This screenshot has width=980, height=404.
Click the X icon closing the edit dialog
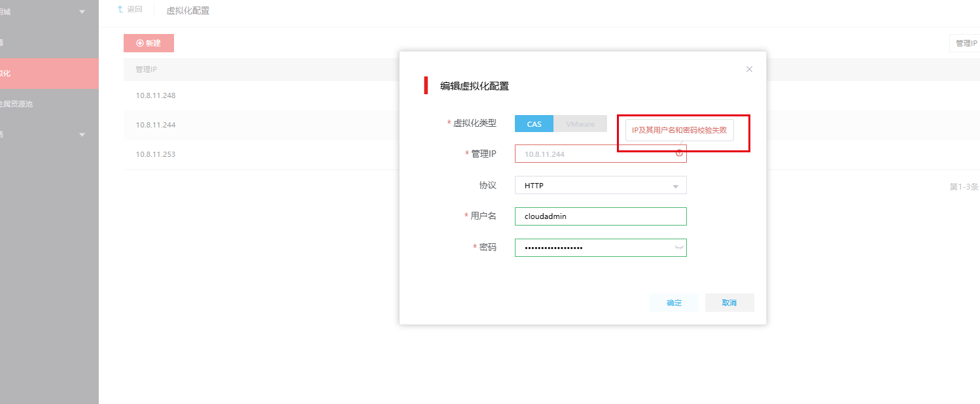749,69
